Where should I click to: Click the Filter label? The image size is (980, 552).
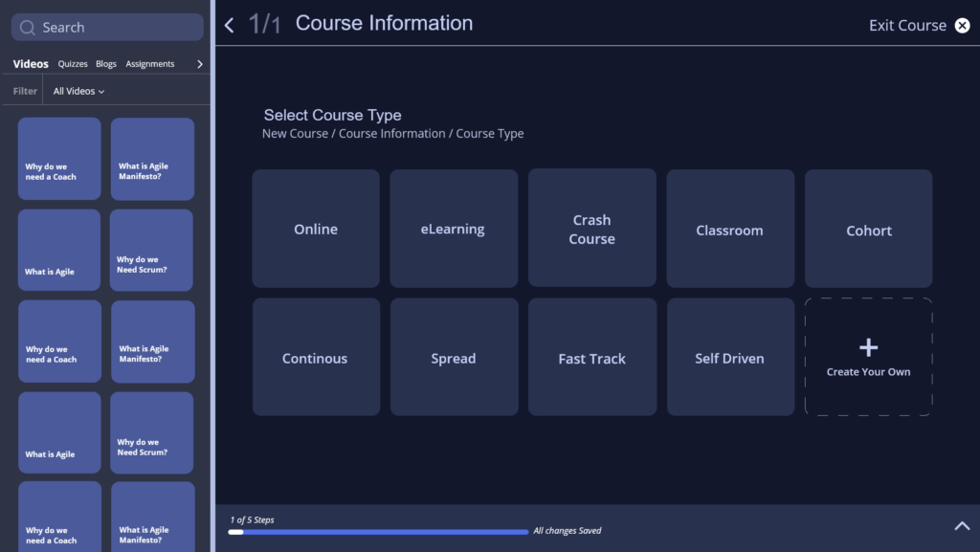click(x=25, y=91)
